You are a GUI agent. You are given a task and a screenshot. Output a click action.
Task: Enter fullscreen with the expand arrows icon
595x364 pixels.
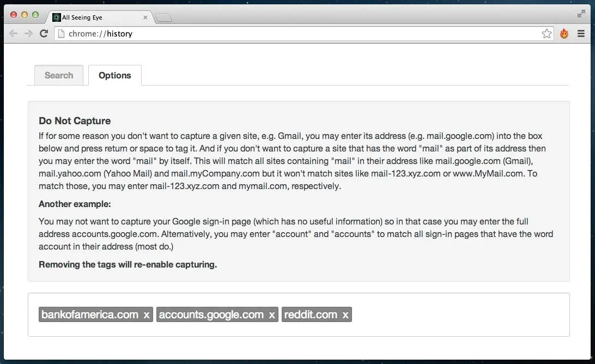(581, 14)
